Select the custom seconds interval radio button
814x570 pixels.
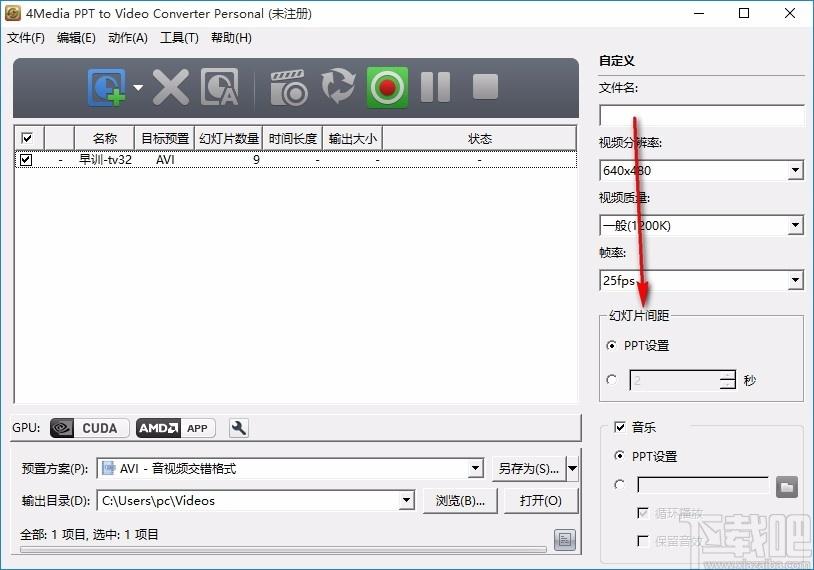pyautogui.click(x=612, y=379)
